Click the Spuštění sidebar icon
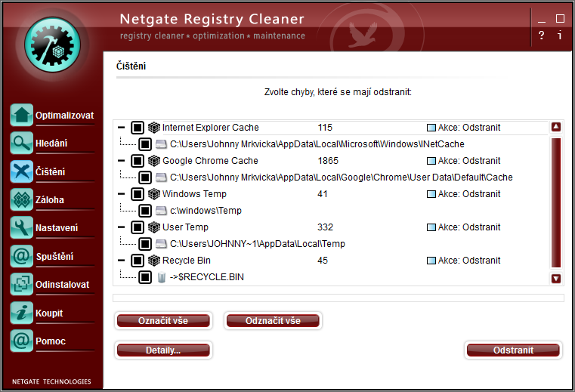The height and width of the screenshot is (392, 575). click(22, 257)
